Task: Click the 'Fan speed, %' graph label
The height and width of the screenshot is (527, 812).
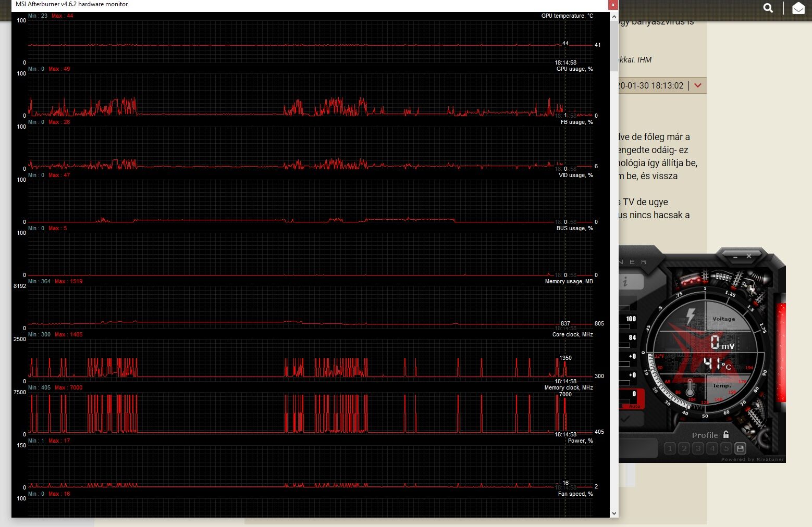Action: click(575, 494)
